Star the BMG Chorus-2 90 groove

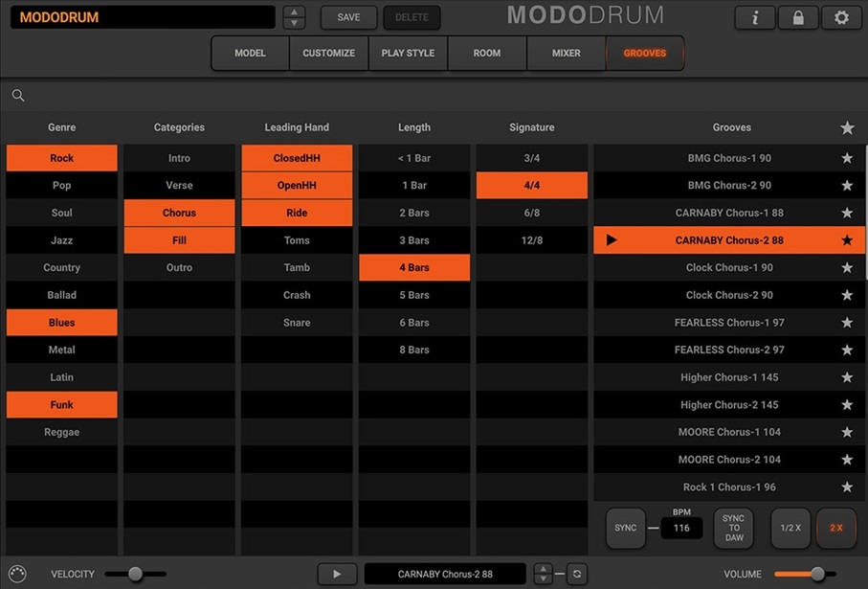(847, 186)
